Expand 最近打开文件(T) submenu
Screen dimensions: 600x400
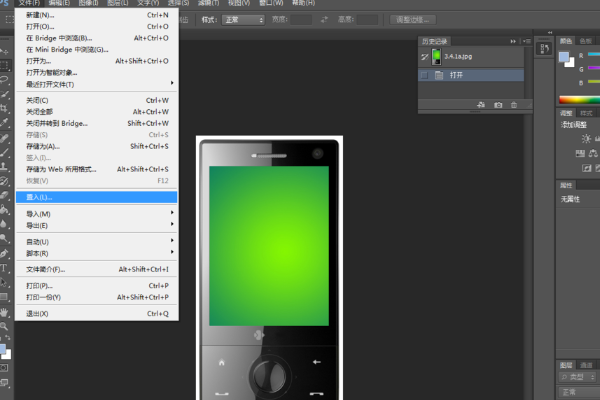97,84
